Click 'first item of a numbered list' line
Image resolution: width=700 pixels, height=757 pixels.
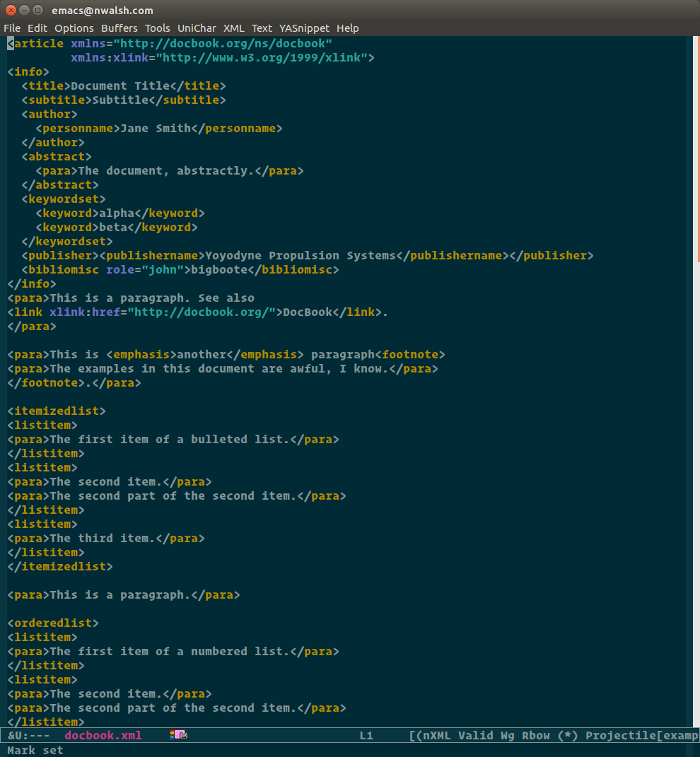[173, 651]
